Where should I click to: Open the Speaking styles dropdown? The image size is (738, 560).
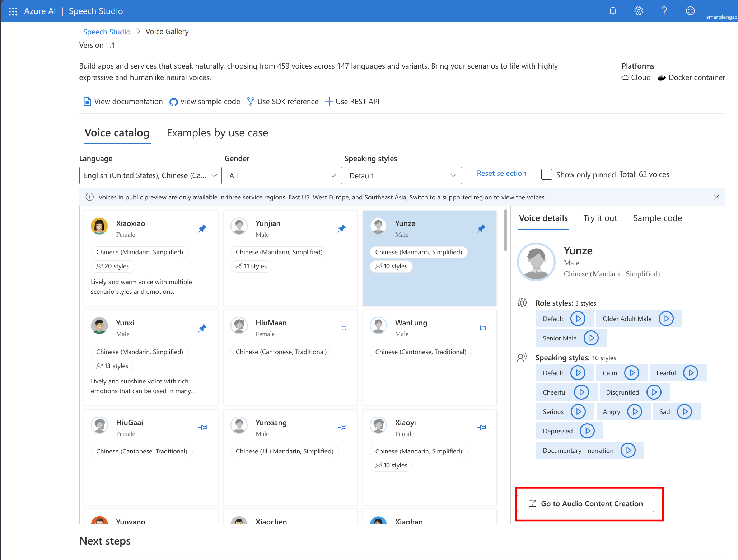[403, 175]
